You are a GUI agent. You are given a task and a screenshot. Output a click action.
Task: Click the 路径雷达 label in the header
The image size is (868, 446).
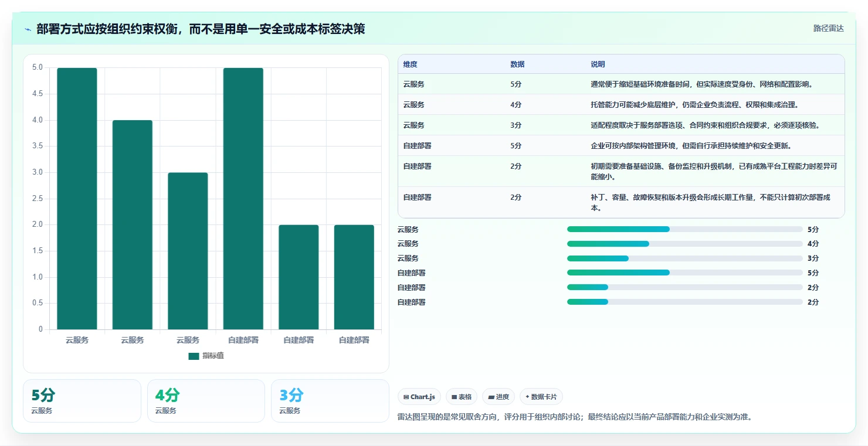828,28
